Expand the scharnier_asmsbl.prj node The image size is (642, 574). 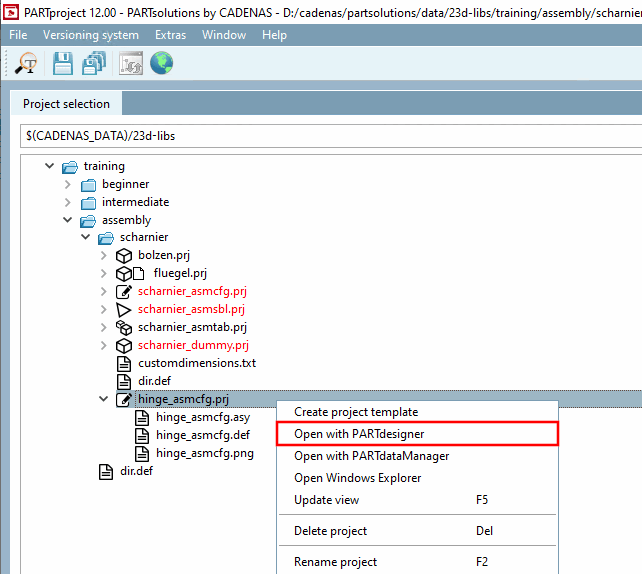click(104, 309)
